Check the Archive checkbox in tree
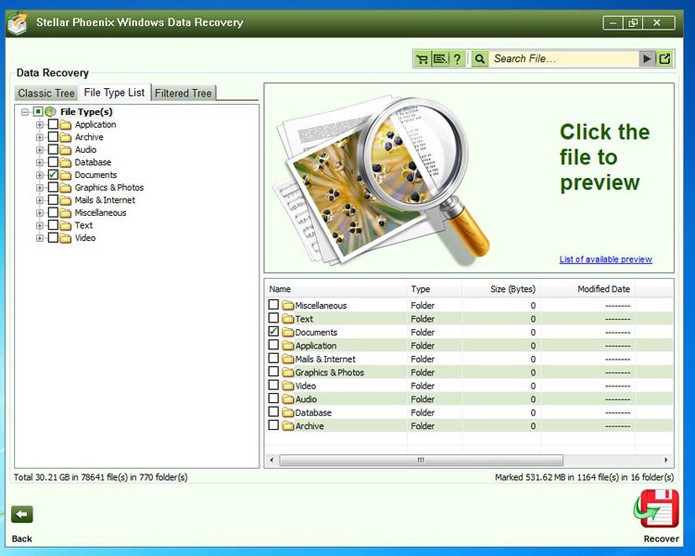The image size is (695, 556). click(x=53, y=137)
